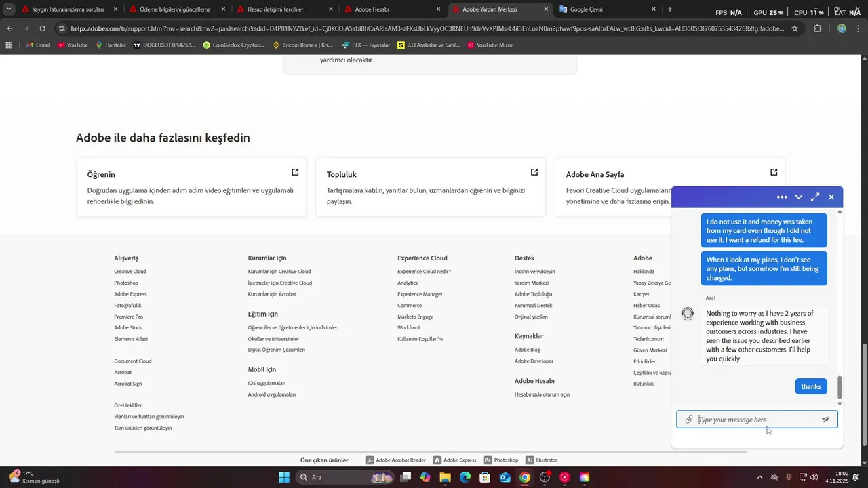Open Adobe Express featured product
This screenshot has height=488, width=868.
454,460
